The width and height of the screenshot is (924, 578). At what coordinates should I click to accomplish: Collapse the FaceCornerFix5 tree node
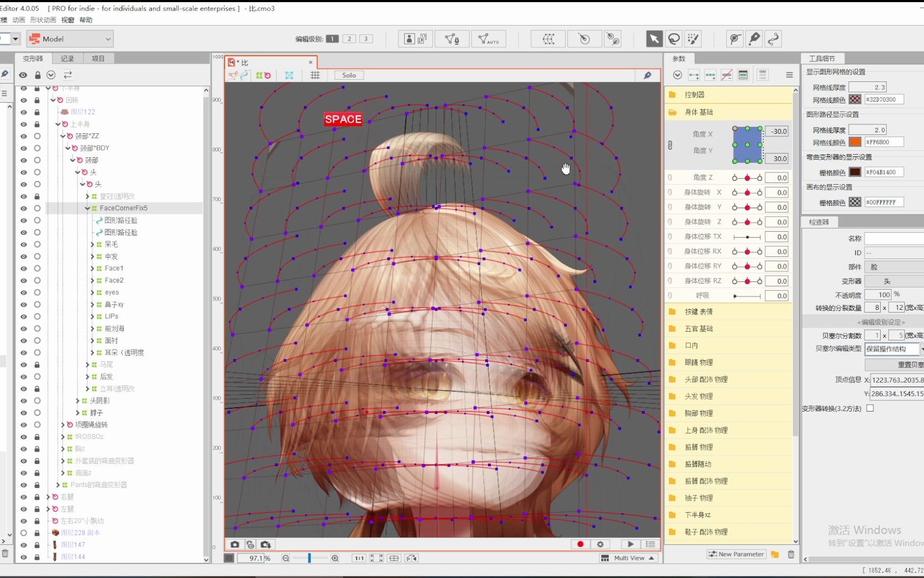[x=87, y=208]
